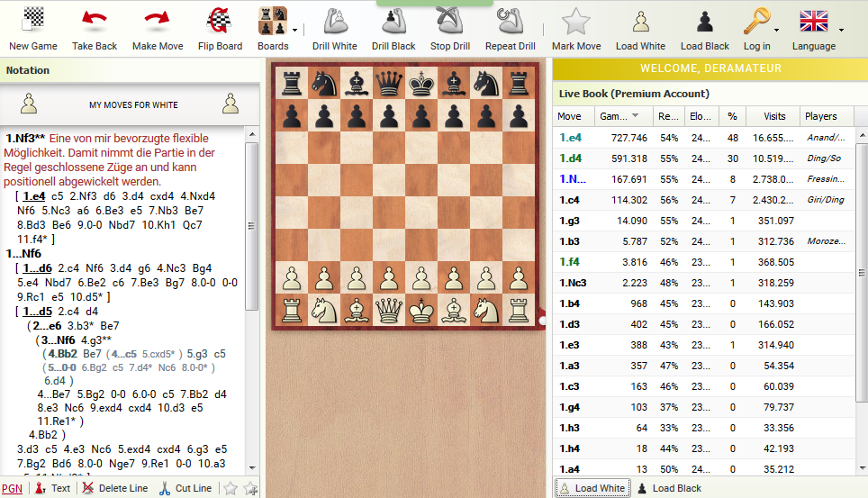Viewport: 868px width, 498px height.
Task: Click the Delete Line button
Action: (114, 488)
